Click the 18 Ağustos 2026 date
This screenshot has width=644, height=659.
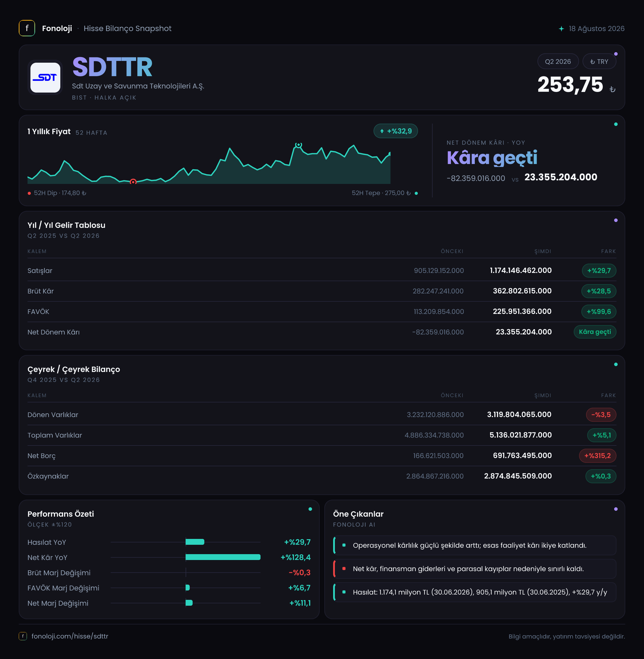(597, 28)
